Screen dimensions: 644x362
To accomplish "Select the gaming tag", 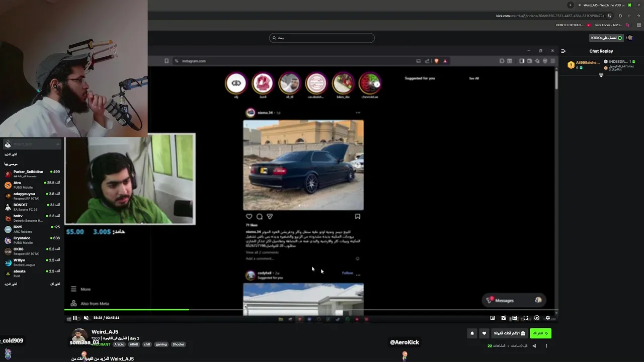I will pyautogui.click(x=161, y=344).
